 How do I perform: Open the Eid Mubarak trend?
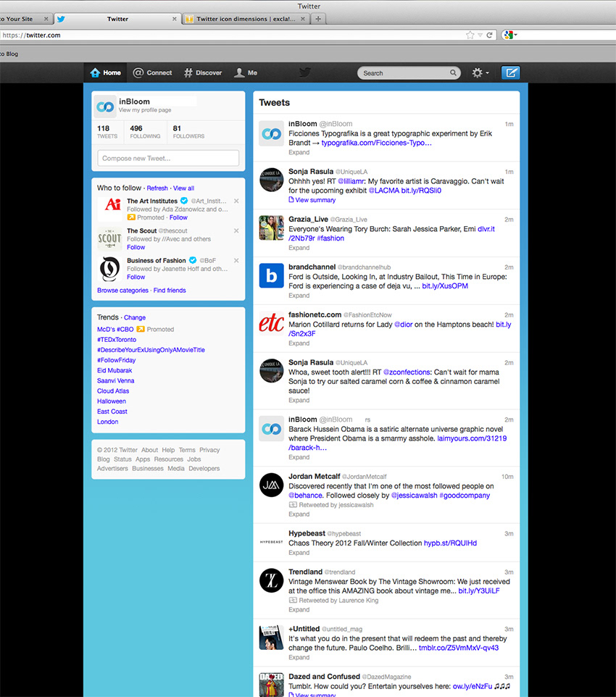[115, 370]
